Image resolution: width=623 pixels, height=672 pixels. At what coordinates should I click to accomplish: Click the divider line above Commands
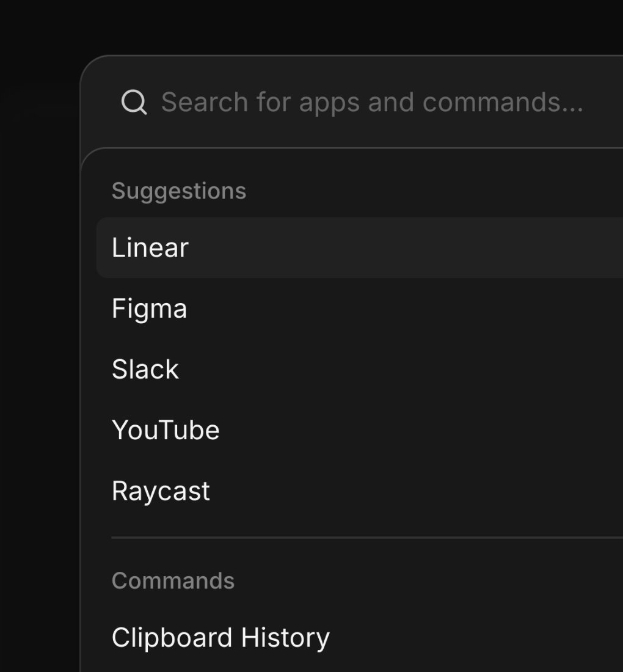pyautogui.click(x=366, y=537)
